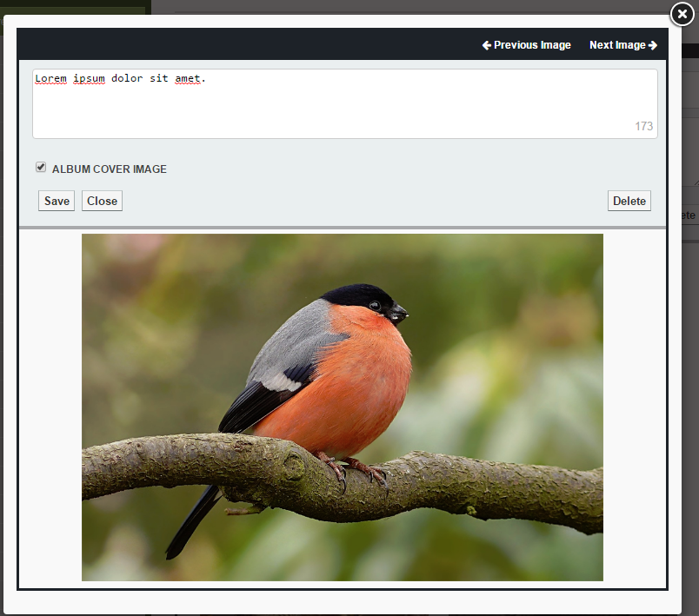
Task: Go to Previous Image
Action: 532,45
